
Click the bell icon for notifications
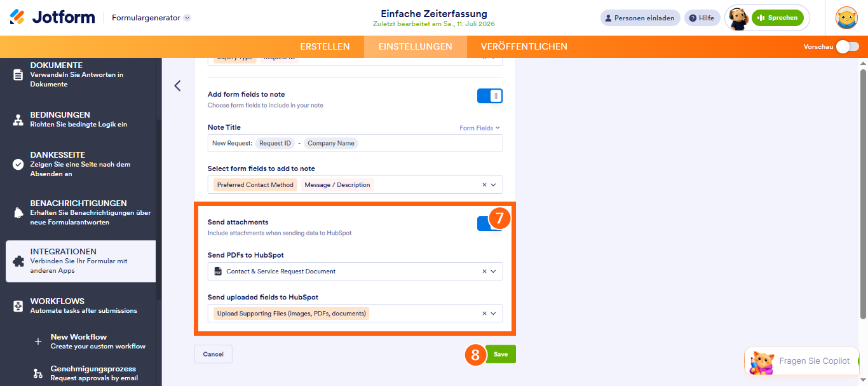click(18, 212)
